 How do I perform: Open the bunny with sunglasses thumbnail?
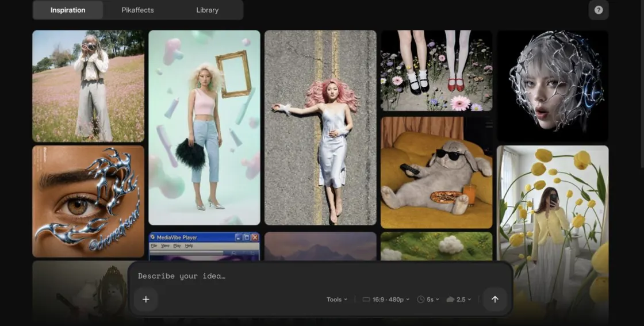tap(436, 172)
